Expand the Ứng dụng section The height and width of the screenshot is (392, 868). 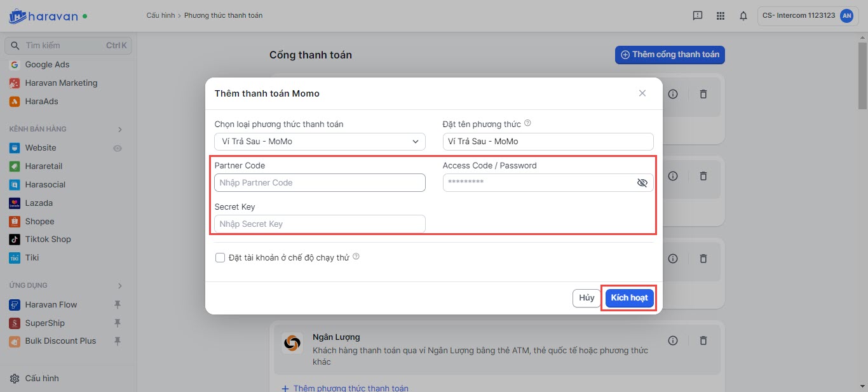pyautogui.click(x=120, y=286)
